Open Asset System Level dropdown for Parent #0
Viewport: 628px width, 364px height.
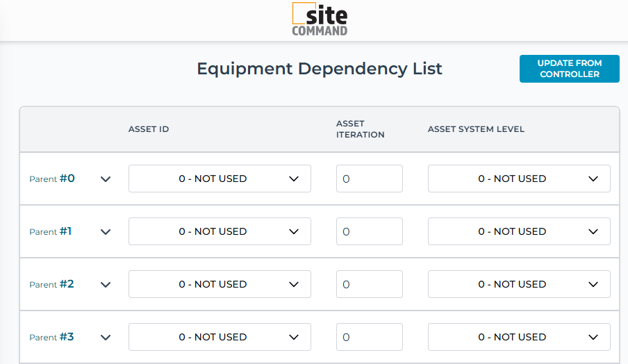519,179
